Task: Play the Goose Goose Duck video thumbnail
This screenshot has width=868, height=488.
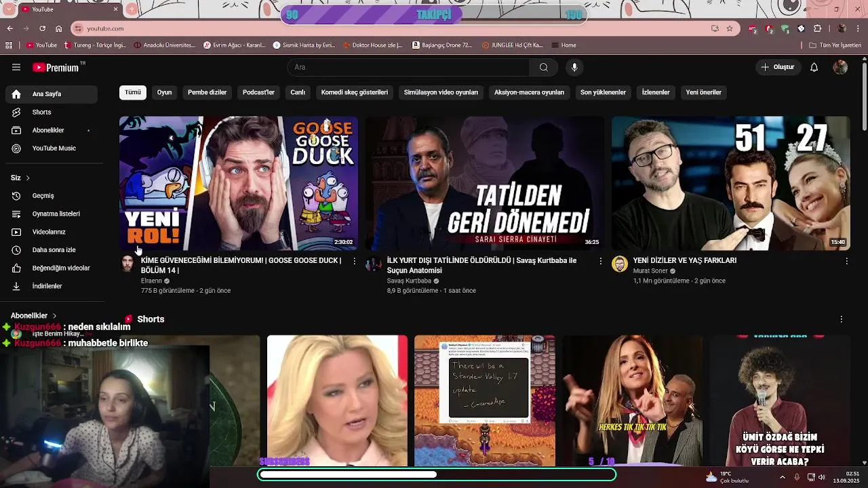Action: coord(239,183)
